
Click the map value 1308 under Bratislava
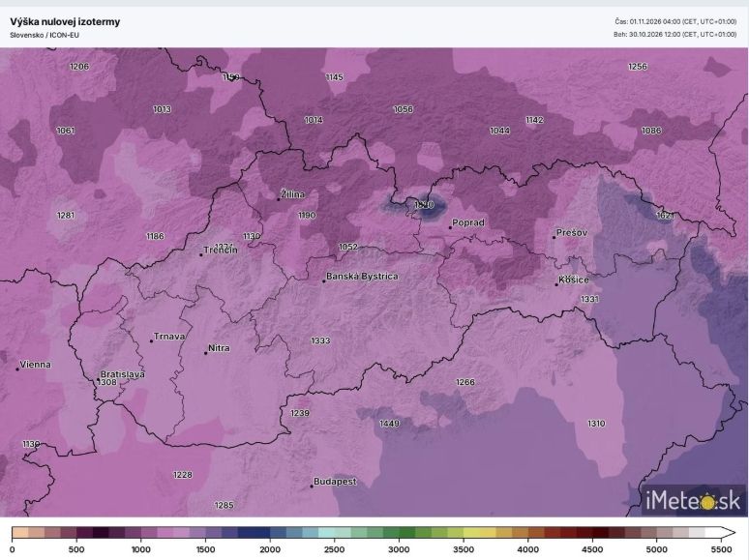[x=106, y=382]
